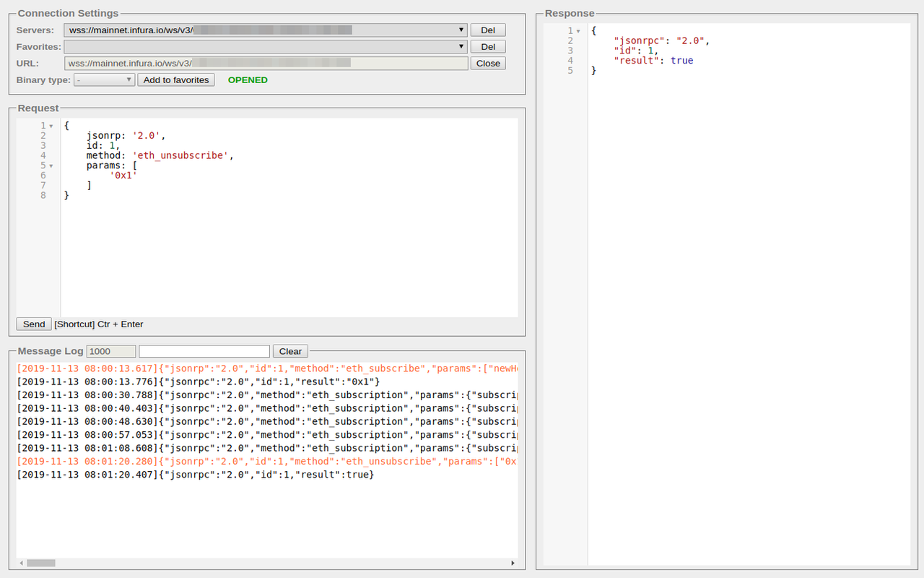Collapse the params array fold in request
The height and width of the screenshot is (578, 924).
[x=51, y=165]
